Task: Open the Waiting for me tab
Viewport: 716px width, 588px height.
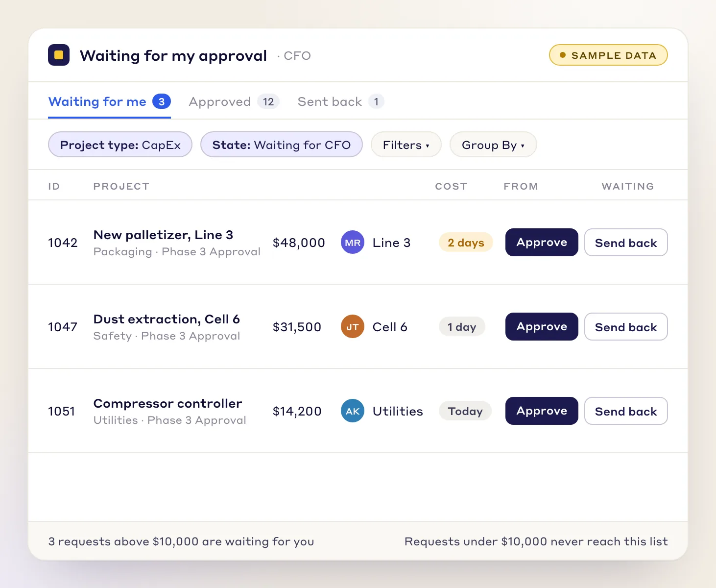Action: (x=109, y=102)
